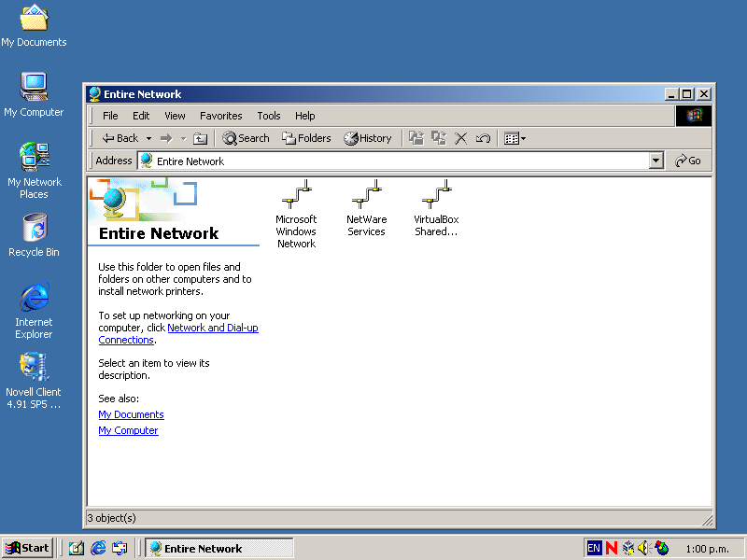Click the Start button
Image resolution: width=747 pixels, height=560 pixels.
[x=28, y=548]
